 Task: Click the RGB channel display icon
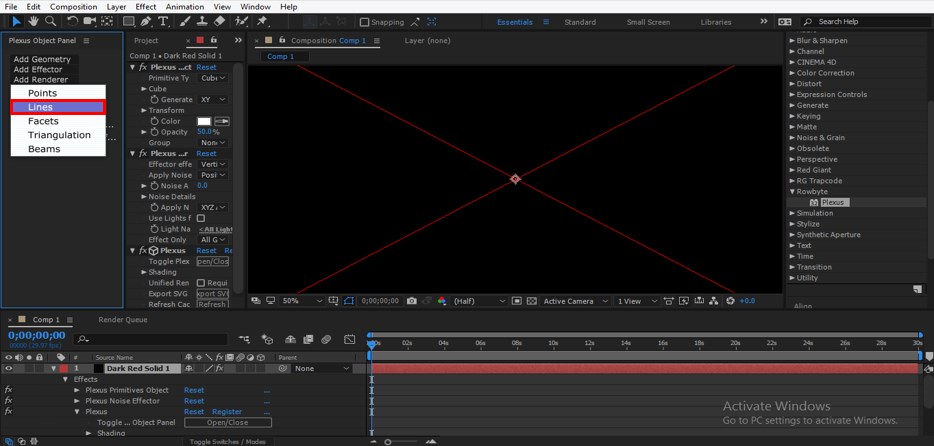pos(441,301)
